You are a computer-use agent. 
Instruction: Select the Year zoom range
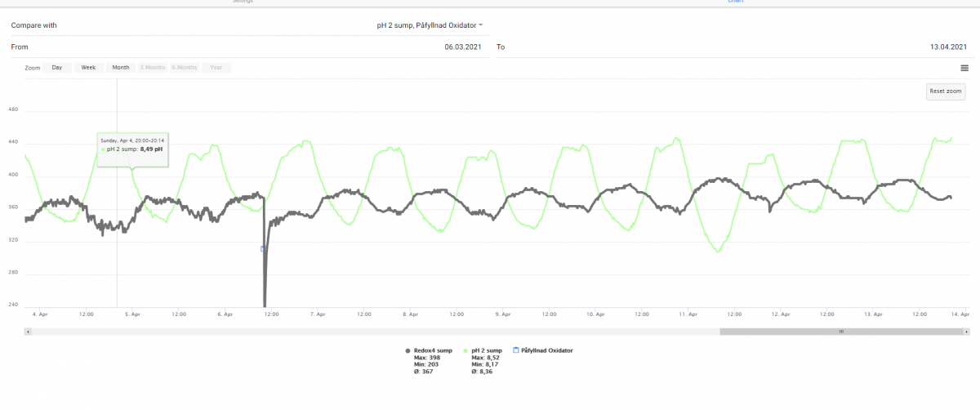click(216, 68)
